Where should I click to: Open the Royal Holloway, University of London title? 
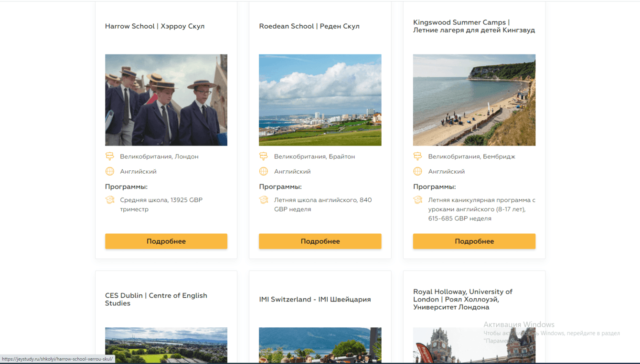click(x=463, y=299)
